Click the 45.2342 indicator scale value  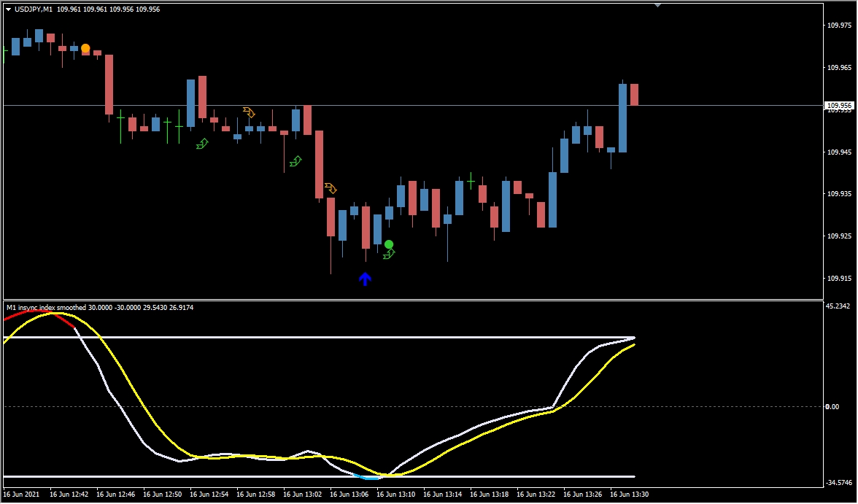(838, 306)
